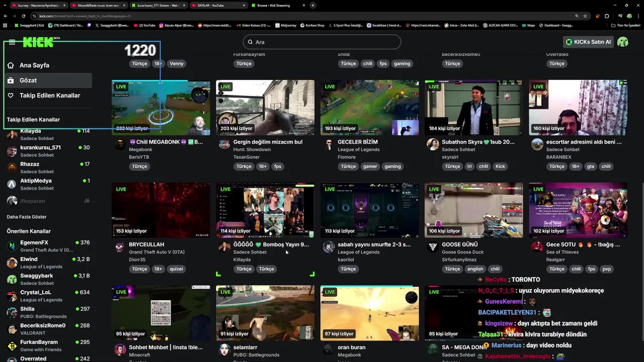Open the hamburger sidebar menu
Viewport: 644px width, 362px height.
coord(12,42)
